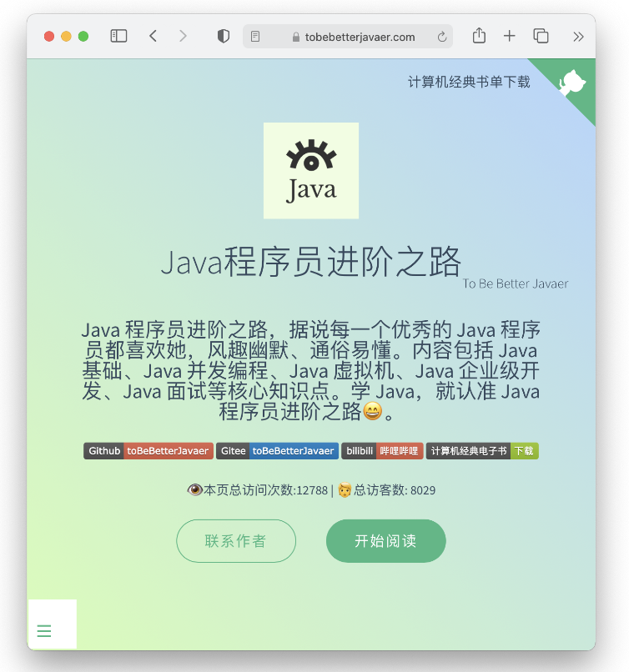This screenshot has height=672, width=629.
Task: Show the tab overview
Action: [541, 36]
